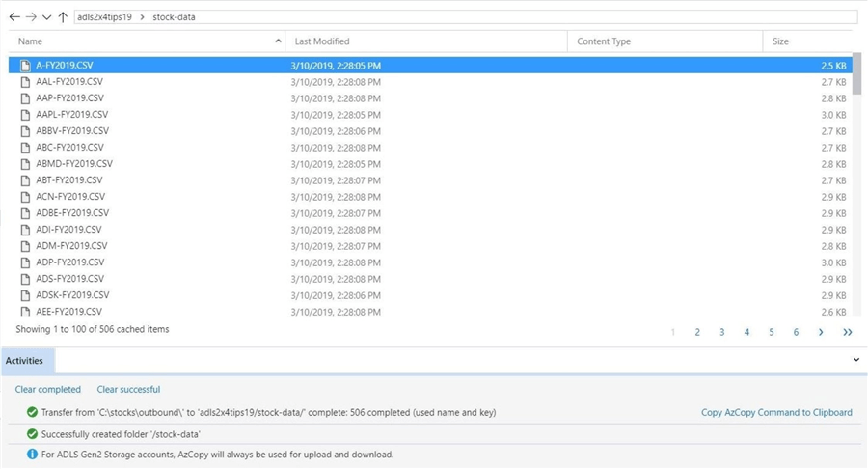This screenshot has height=469, width=868.
Task: Select the ABC-FY2019.CSV file icon
Action: pyautogui.click(x=25, y=148)
